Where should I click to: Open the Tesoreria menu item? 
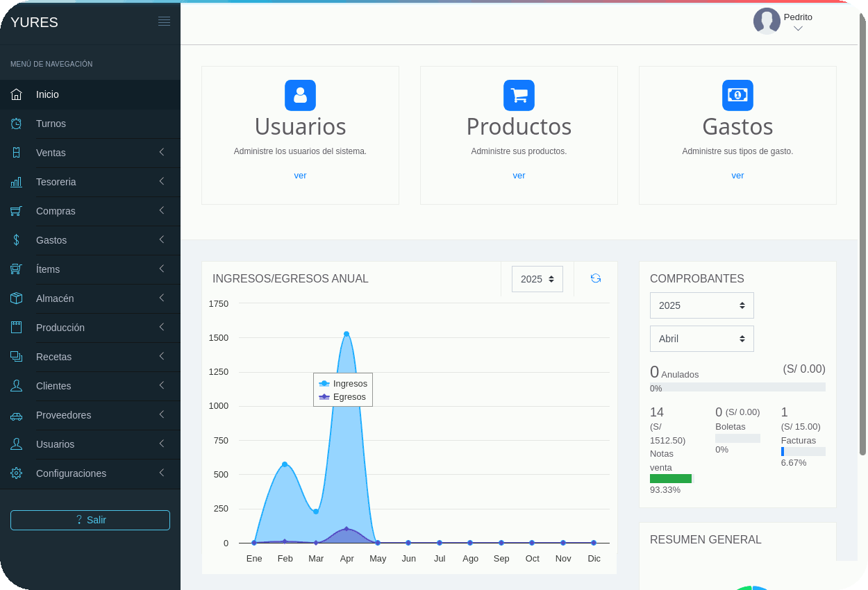56,182
